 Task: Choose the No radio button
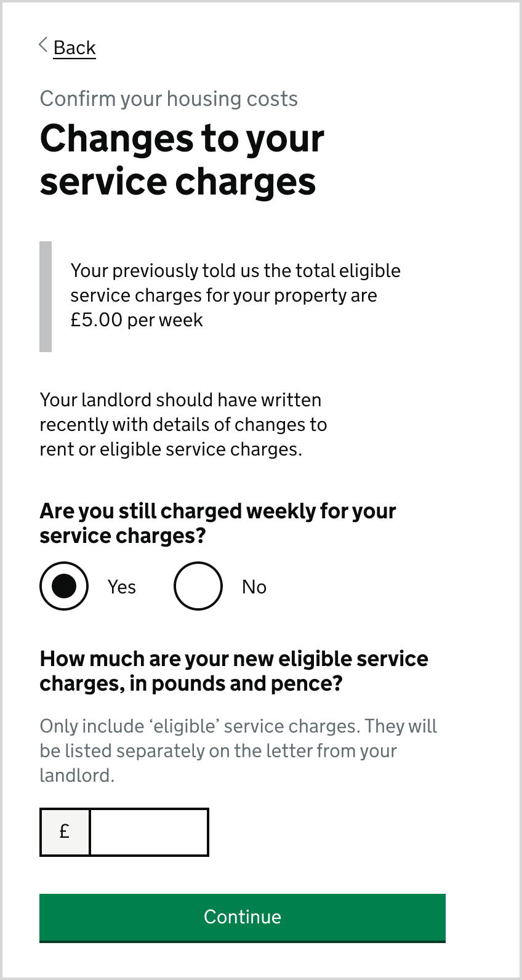198,586
